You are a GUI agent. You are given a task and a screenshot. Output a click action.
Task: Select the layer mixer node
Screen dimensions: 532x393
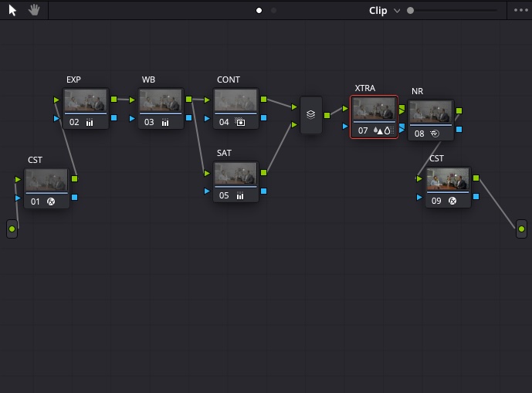pos(311,115)
